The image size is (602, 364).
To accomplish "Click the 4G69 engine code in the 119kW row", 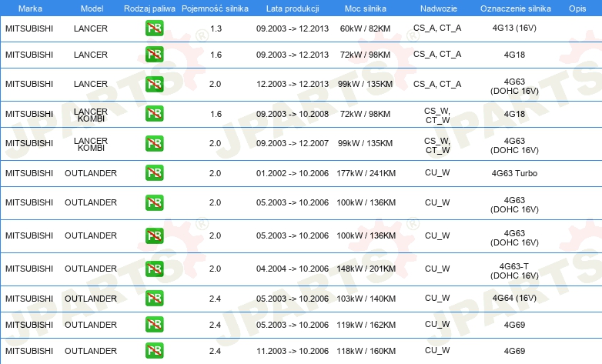I will point(514,325).
